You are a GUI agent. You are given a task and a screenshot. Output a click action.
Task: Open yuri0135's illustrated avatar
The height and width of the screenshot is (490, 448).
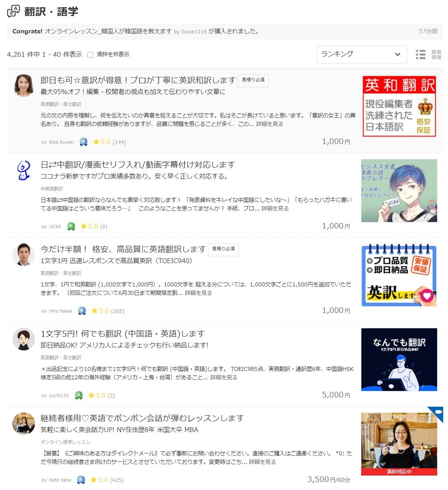click(24, 339)
